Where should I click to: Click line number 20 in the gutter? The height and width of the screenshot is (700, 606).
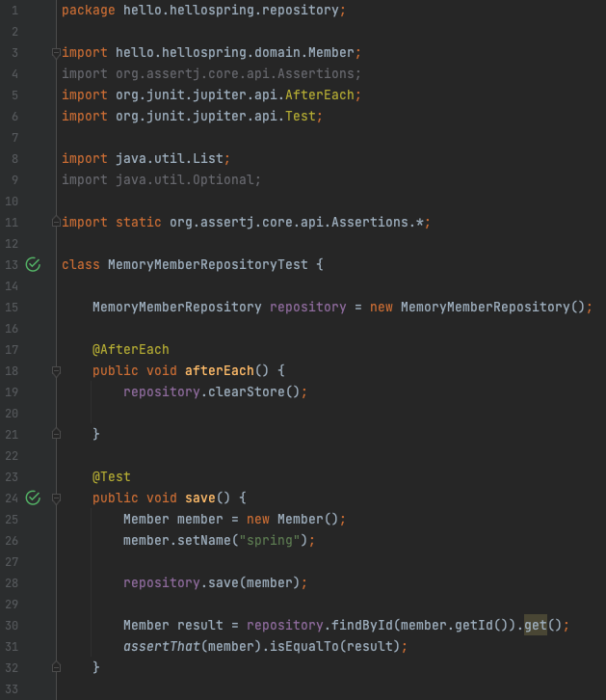coord(12,414)
